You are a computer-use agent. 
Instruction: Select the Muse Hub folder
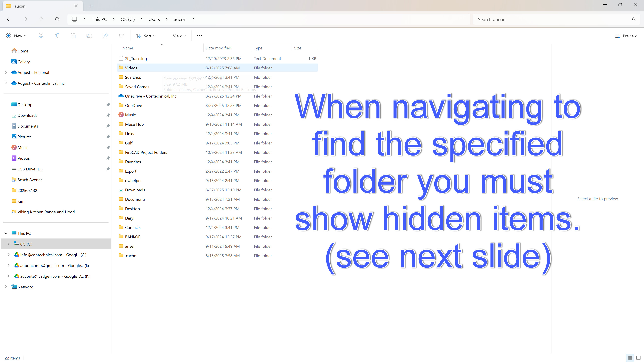point(217,124)
